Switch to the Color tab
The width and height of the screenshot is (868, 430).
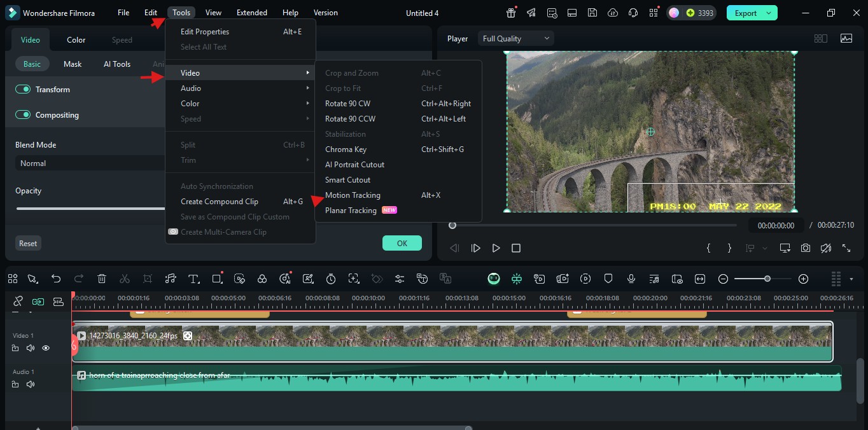76,40
